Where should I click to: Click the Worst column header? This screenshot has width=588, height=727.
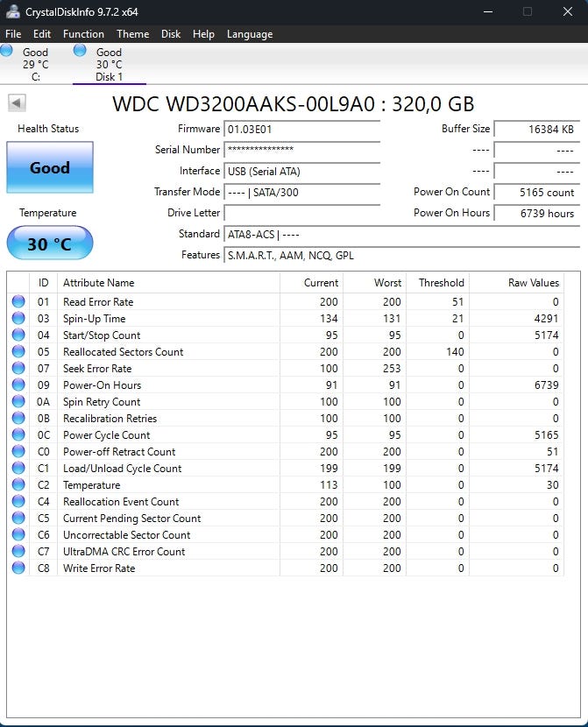coord(375,283)
